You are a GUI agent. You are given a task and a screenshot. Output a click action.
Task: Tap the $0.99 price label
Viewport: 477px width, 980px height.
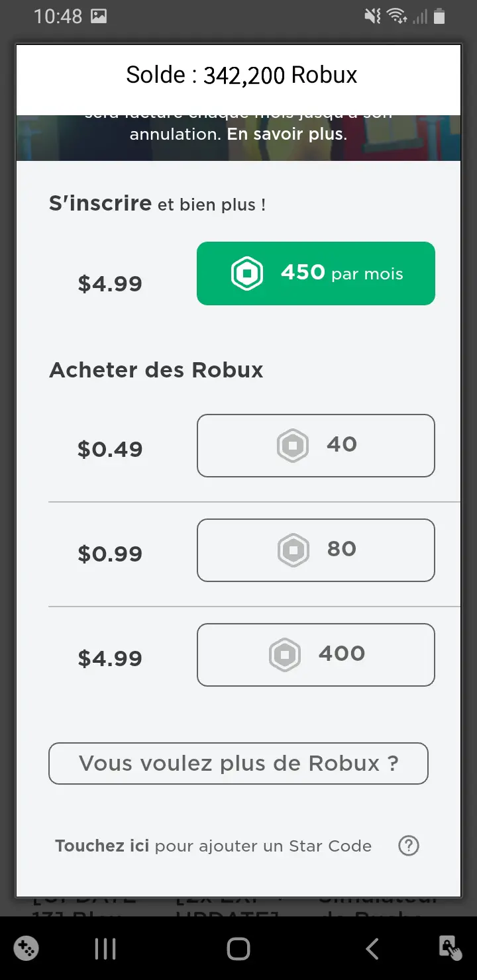pyautogui.click(x=110, y=554)
